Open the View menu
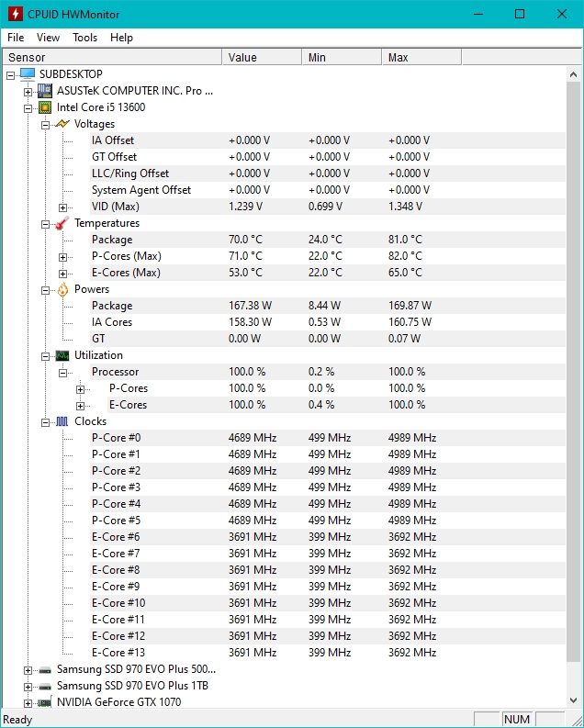 tap(48, 38)
